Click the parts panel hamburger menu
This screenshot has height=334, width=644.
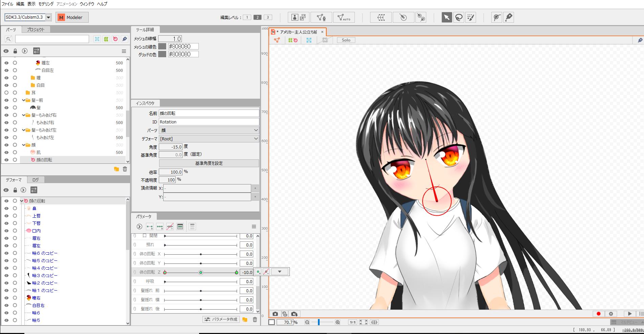pos(124,51)
